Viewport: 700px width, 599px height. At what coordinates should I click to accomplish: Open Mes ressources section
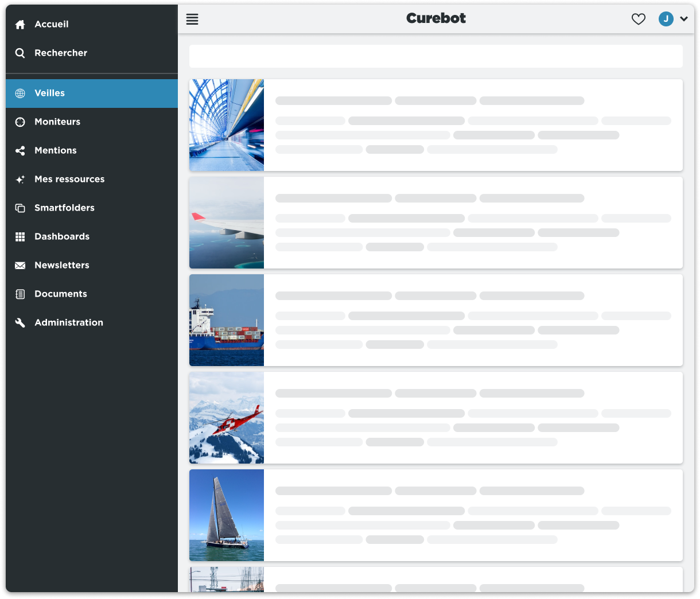coord(92,179)
